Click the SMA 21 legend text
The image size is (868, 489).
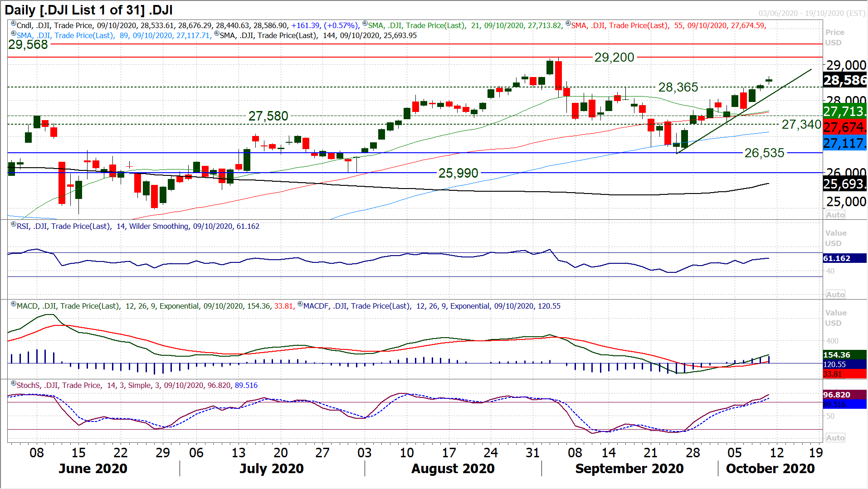(x=465, y=25)
